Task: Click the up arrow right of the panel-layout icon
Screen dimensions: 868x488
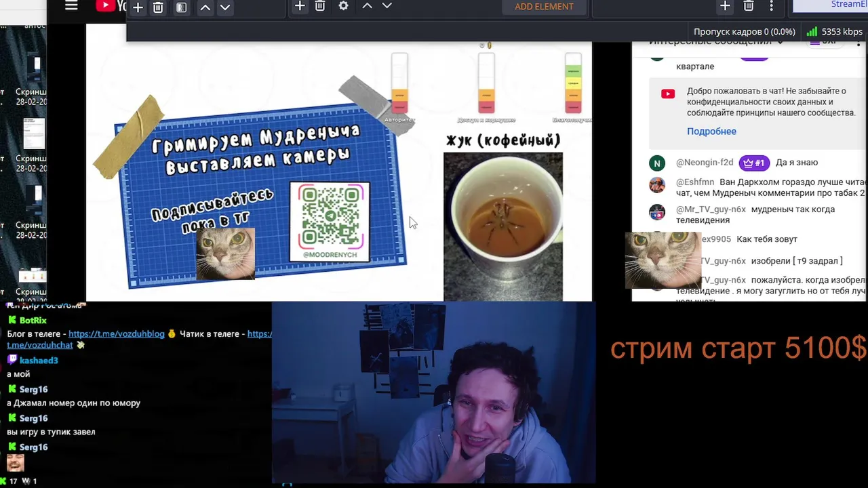Action: click(x=205, y=7)
